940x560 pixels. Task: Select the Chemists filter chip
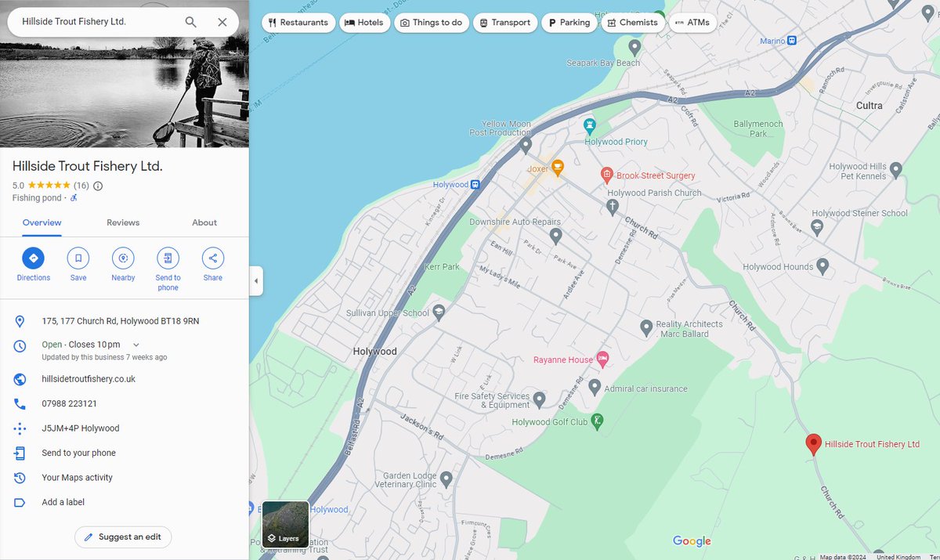click(633, 23)
